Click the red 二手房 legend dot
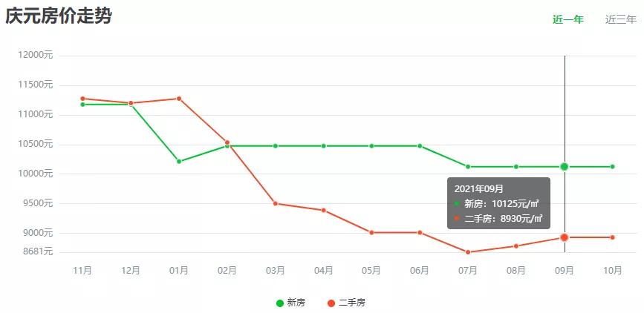The image size is (644, 313). [331, 303]
